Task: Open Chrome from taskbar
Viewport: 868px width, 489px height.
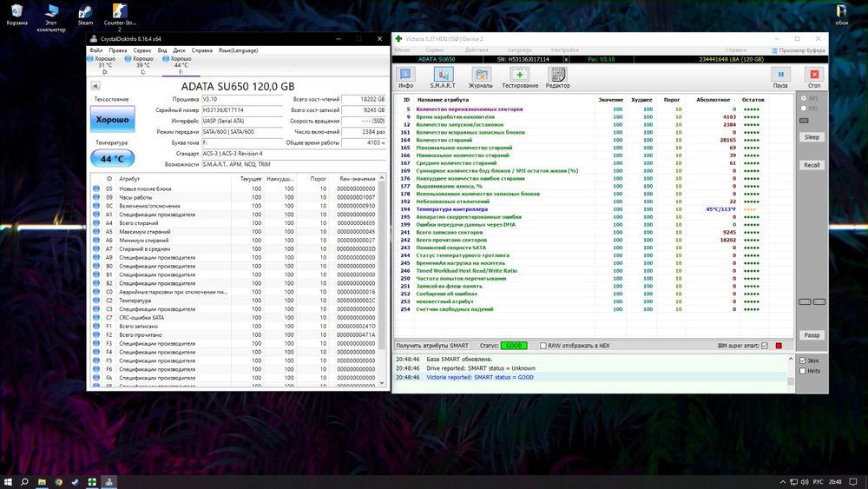Action: [58, 482]
